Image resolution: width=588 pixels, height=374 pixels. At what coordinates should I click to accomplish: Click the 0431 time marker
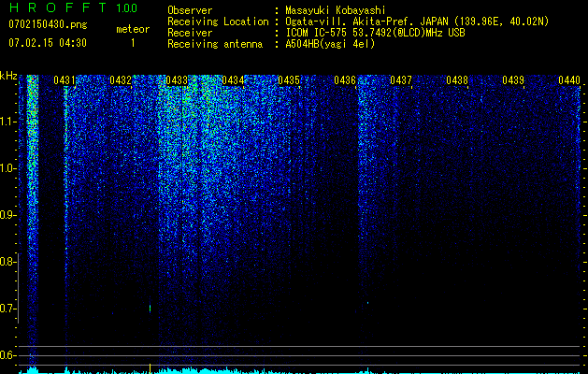pyautogui.click(x=65, y=80)
